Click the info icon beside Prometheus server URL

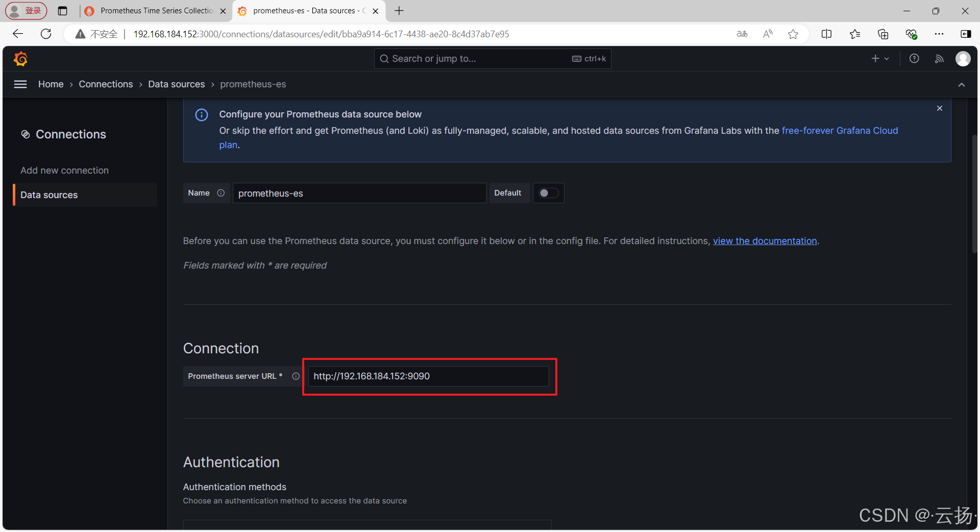pos(296,376)
